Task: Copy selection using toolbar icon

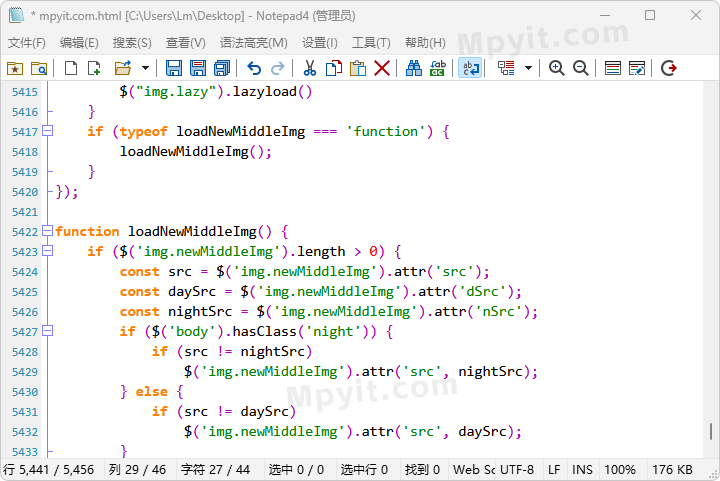Action: pos(334,68)
